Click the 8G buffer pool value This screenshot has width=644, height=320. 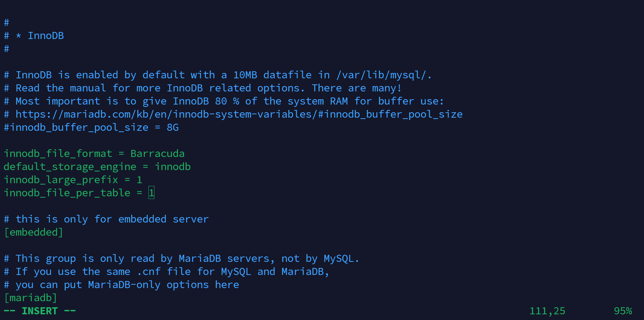173,127
